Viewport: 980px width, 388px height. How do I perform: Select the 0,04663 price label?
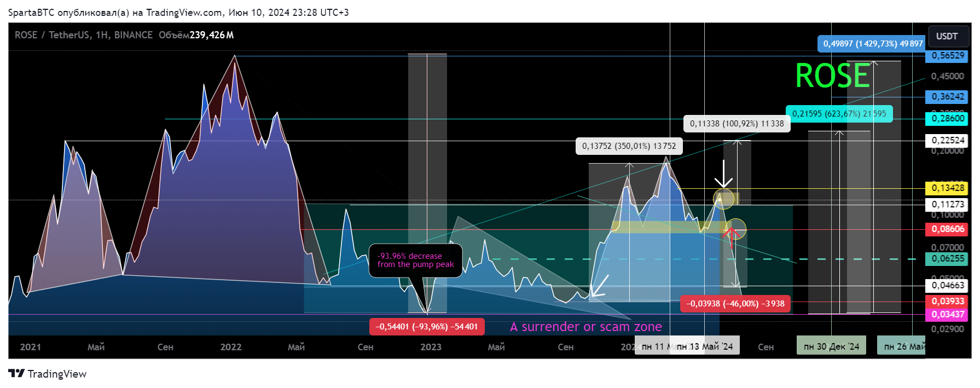pyautogui.click(x=948, y=285)
